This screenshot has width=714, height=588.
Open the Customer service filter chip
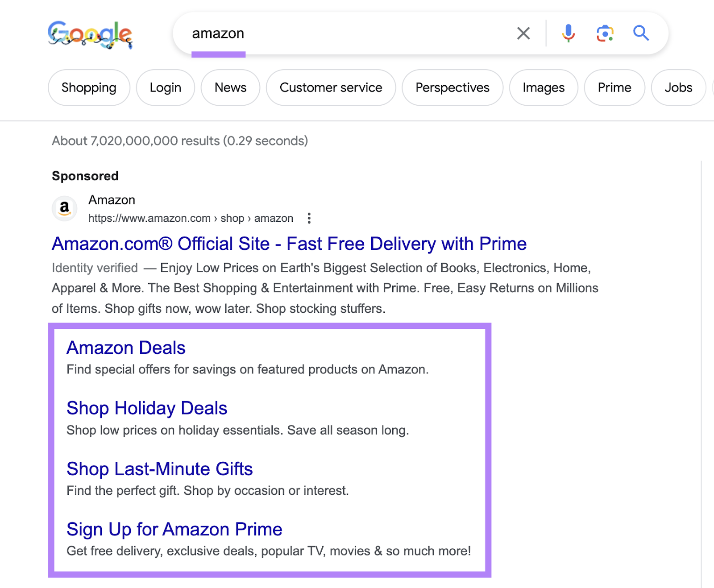click(331, 87)
